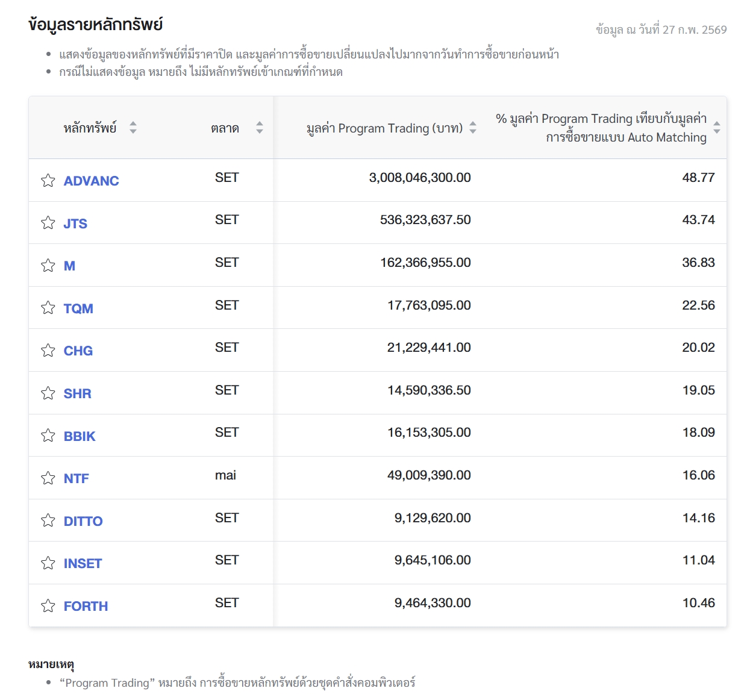
Task: Sort by % มูลค่า Program Trading arrows
Action: (717, 128)
